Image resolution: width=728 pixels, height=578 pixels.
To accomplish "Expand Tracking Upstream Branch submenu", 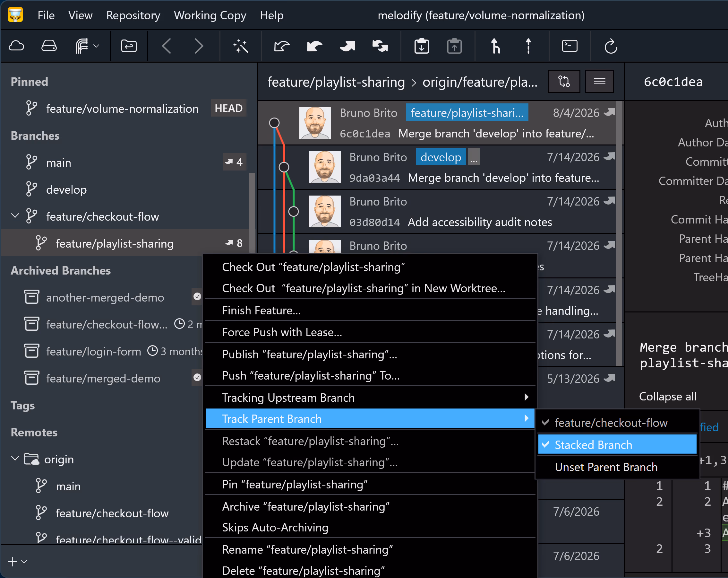I will pos(370,398).
